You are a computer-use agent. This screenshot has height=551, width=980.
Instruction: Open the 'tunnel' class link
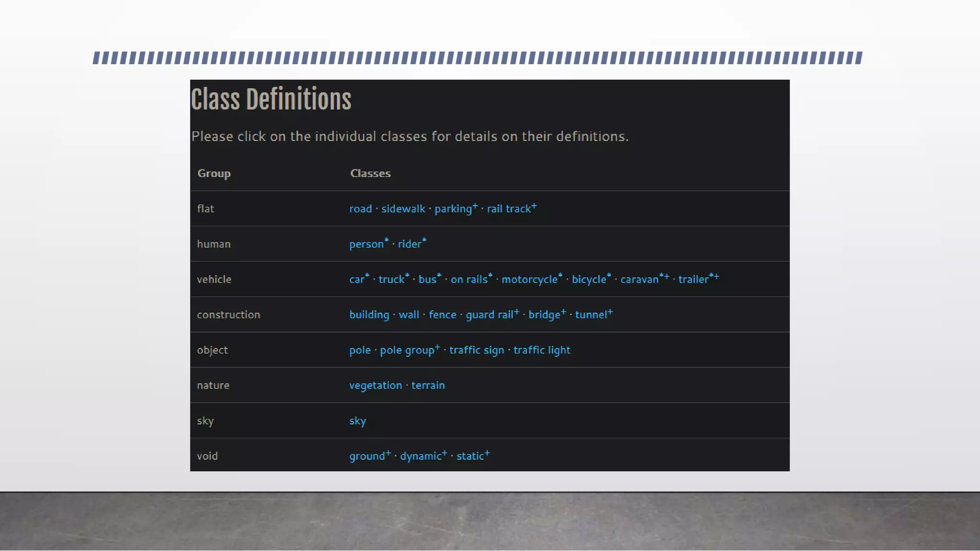pos(591,315)
